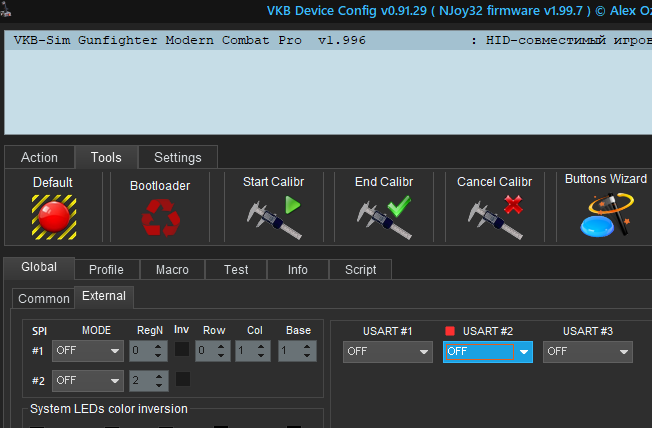652x428 pixels.
Task: Click the End Calibr checkmark icon
Action: coord(384,216)
